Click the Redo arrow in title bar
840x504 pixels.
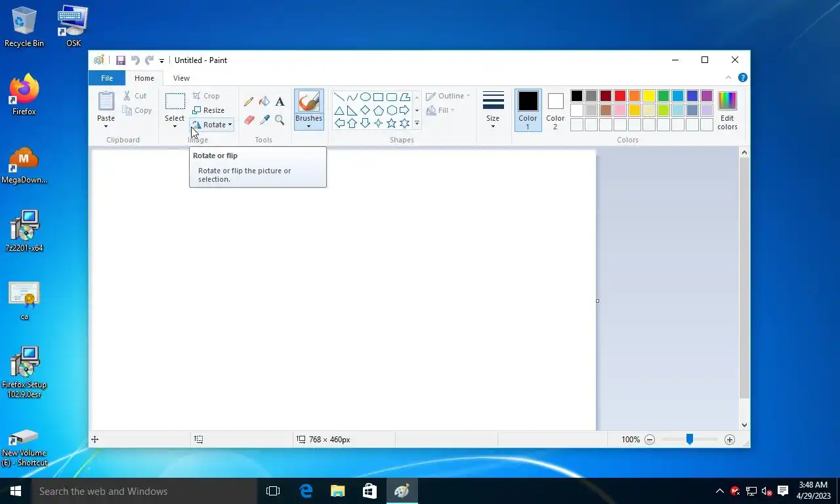click(149, 60)
